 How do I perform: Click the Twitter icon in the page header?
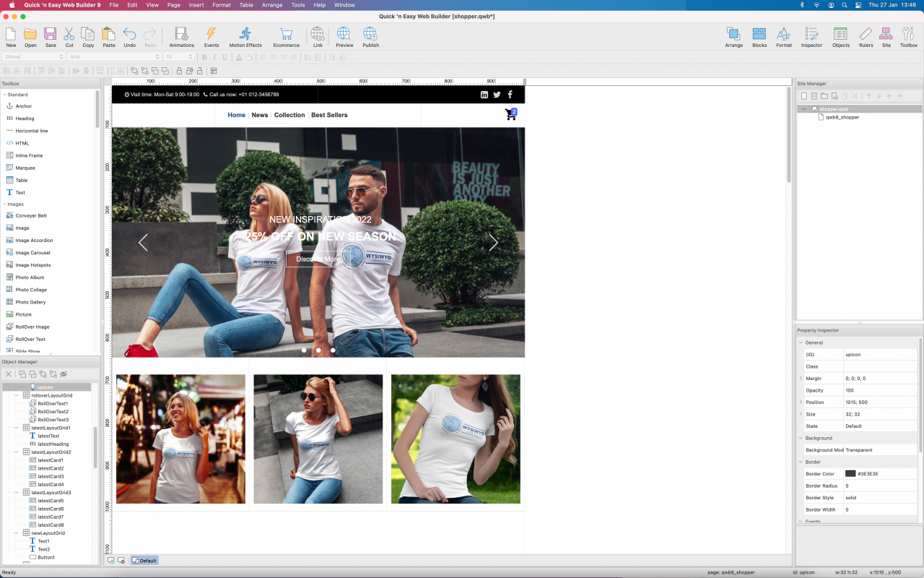point(497,95)
